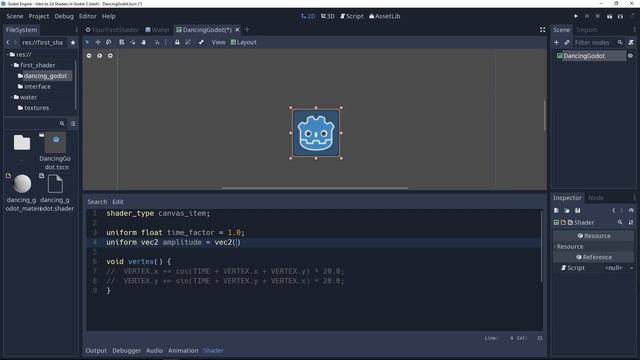This screenshot has width=640, height=360.
Task: Instance a child scene with the link icon
Action: [x=567, y=42]
